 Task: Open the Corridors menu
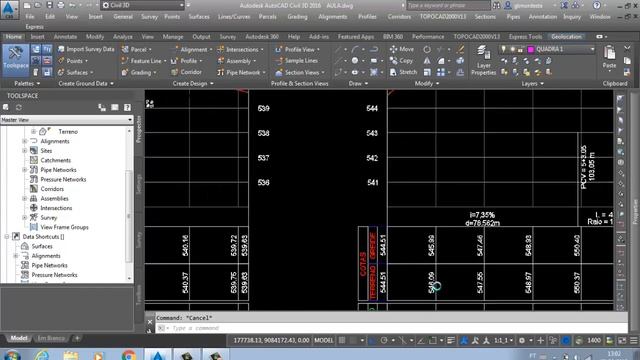[x=399, y=17]
